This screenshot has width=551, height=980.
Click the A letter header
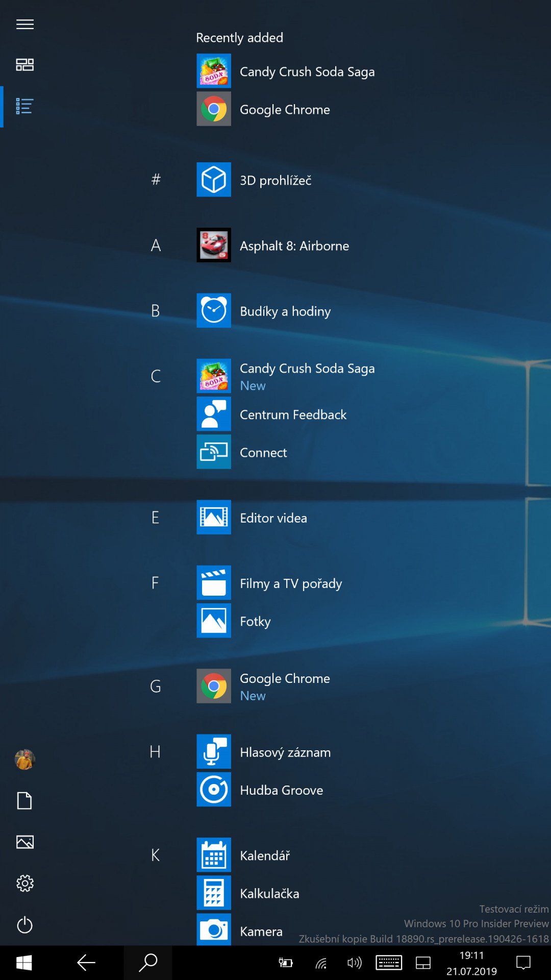156,245
